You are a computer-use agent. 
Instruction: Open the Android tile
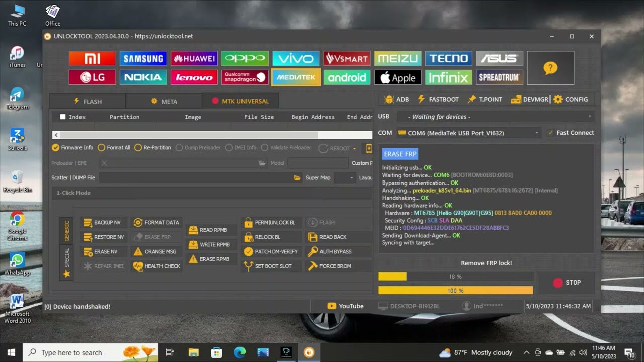pyautogui.click(x=347, y=77)
